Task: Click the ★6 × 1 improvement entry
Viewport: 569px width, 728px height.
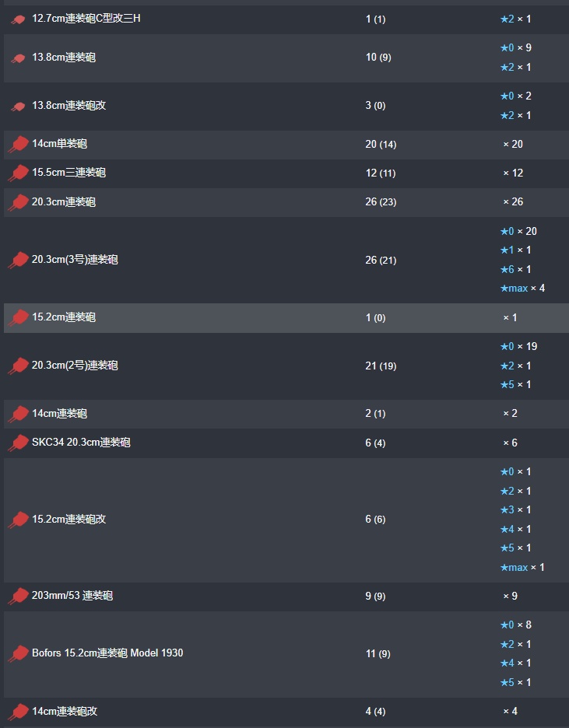Action: (x=515, y=270)
